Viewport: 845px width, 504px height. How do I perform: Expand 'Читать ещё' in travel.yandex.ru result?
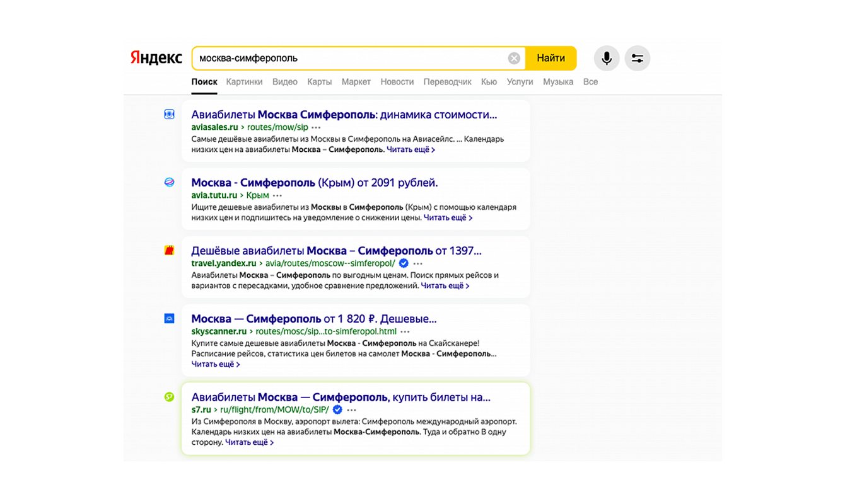[x=445, y=285]
